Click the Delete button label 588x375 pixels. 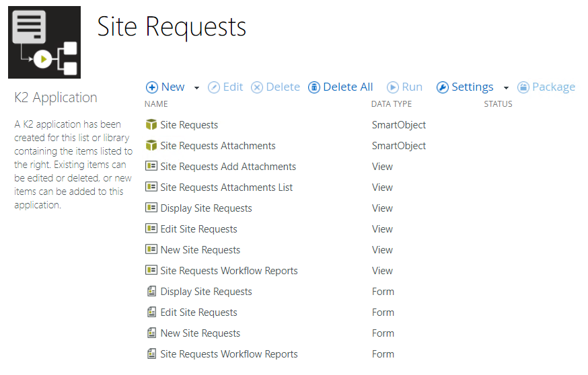click(x=283, y=87)
